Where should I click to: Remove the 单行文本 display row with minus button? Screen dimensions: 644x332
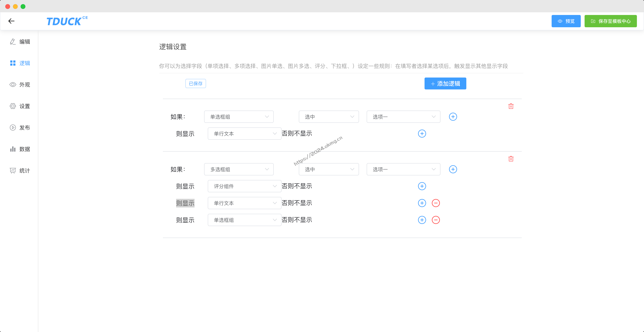point(436,203)
